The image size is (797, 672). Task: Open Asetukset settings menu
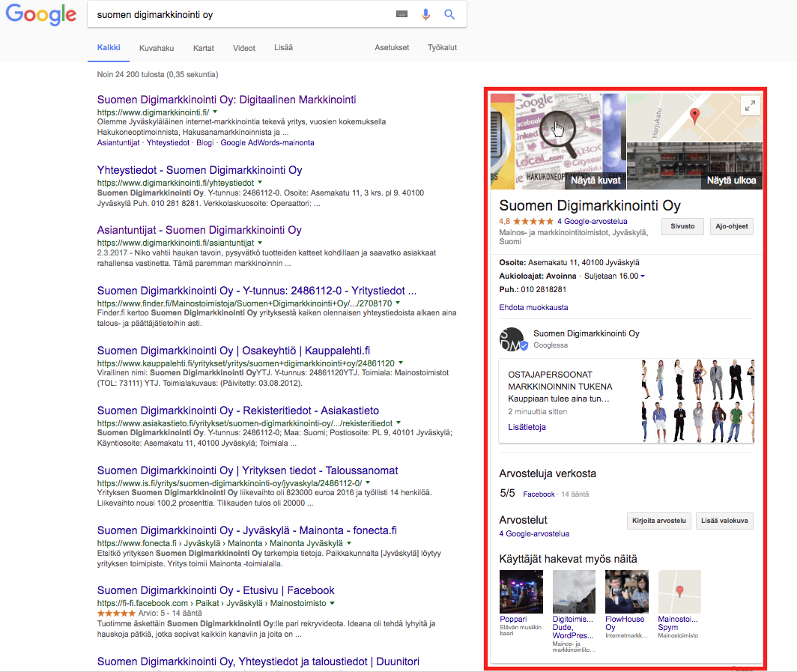pos(392,48)
